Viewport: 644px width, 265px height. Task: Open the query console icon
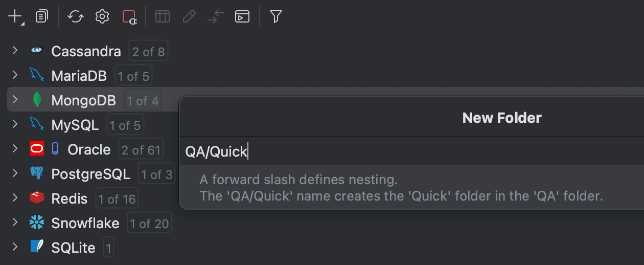click(242, 17)
